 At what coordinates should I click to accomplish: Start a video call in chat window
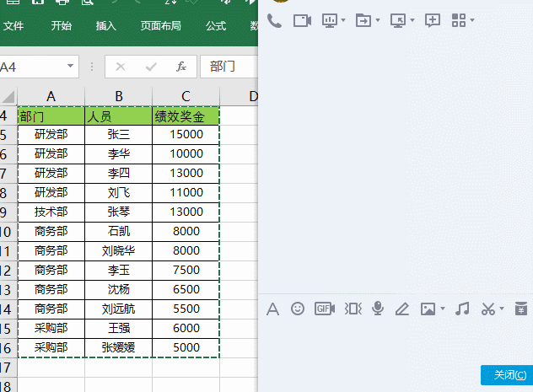coord(302,21)
